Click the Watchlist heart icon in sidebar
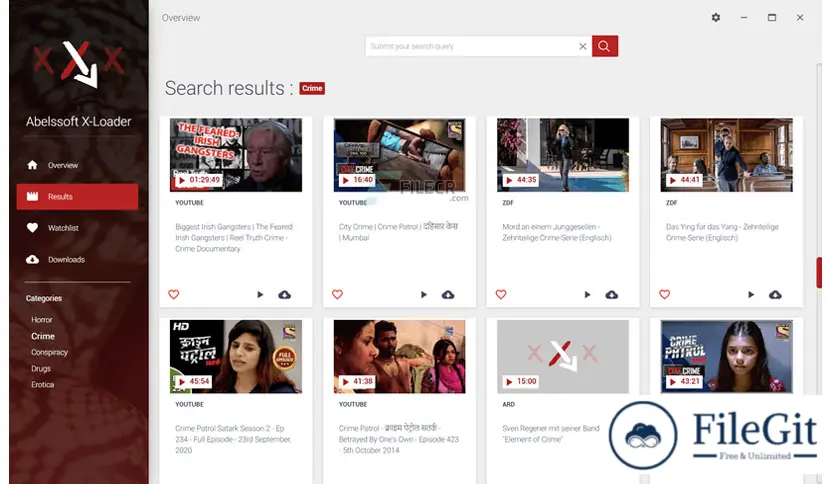Viewport: 836px width, 484px height. [x=33, y=228]
